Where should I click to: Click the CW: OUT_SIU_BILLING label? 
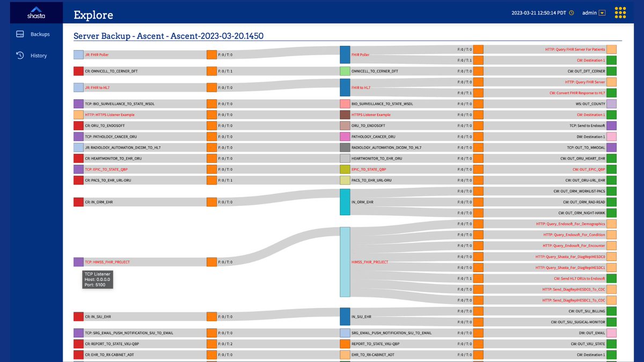(587, 311)
